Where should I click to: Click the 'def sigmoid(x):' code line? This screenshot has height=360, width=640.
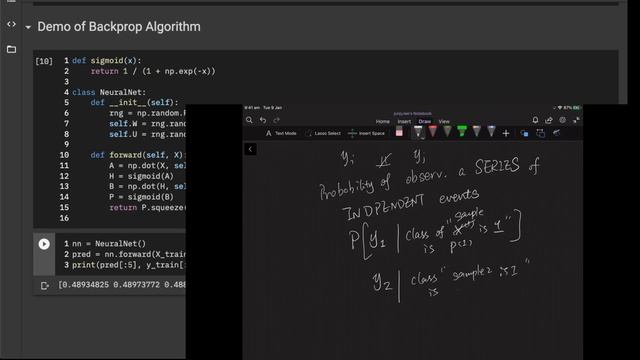(107, 61)
